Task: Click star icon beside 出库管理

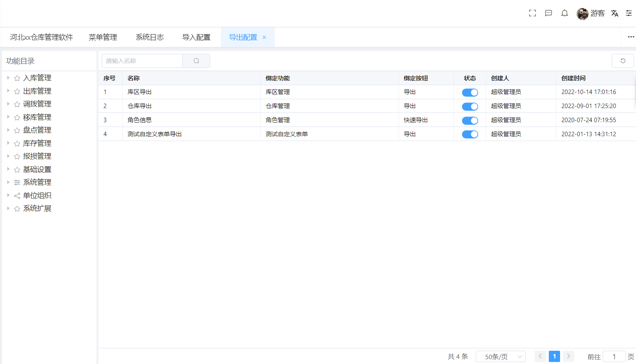Action: pyautogui.click(x=17, y=91)
